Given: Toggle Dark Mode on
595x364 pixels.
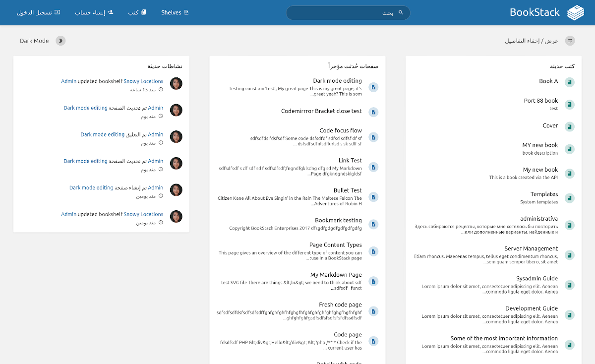Looking at the screenshot, I should pyautogui.click(x=60, y=41).
